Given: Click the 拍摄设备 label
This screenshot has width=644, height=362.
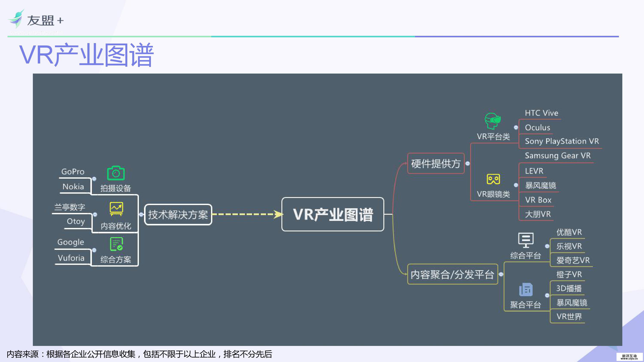Looking at the screenshot, I should (x=116, y=188).
